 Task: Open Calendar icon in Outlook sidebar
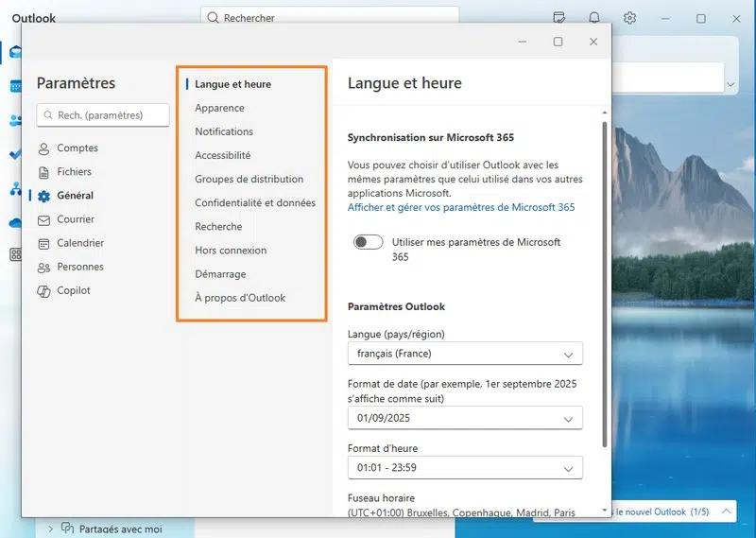16,86
